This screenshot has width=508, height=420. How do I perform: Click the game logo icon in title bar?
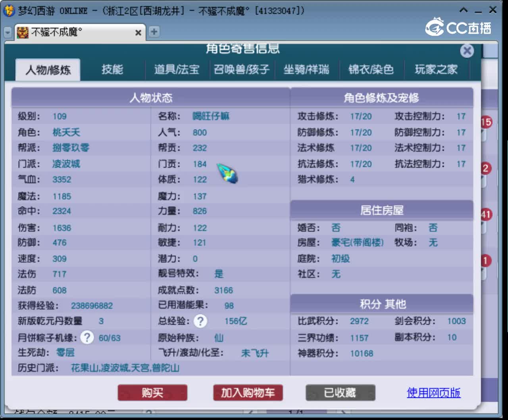(9, 10)
